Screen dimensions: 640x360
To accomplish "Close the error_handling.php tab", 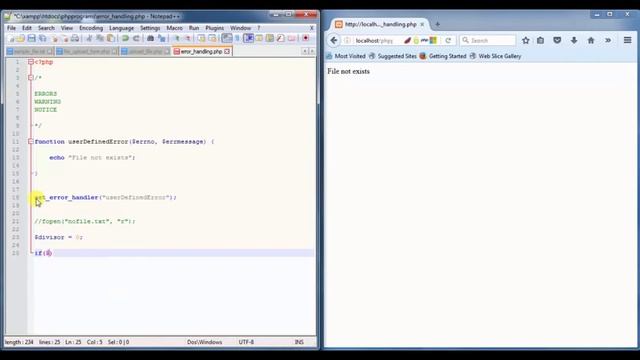I will pos(227,51).
